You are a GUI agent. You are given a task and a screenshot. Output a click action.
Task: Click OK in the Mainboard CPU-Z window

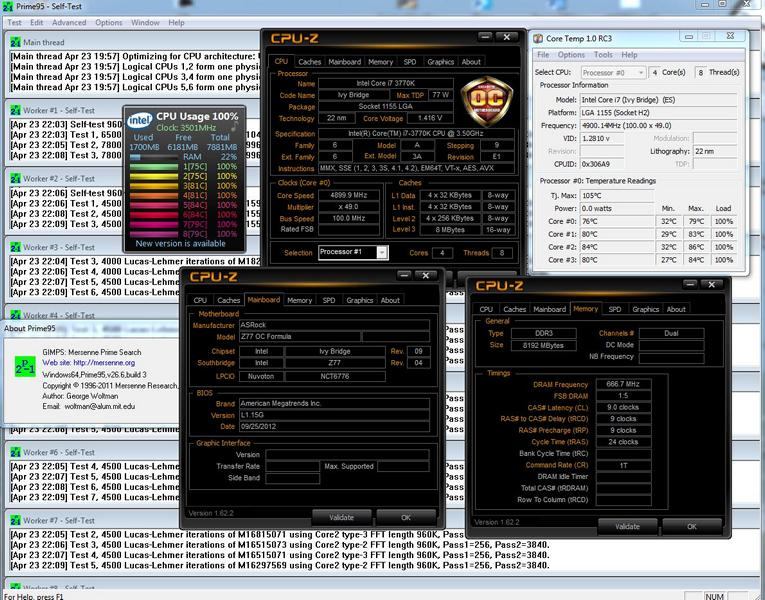pyautogui.click(x=406, y=518)
